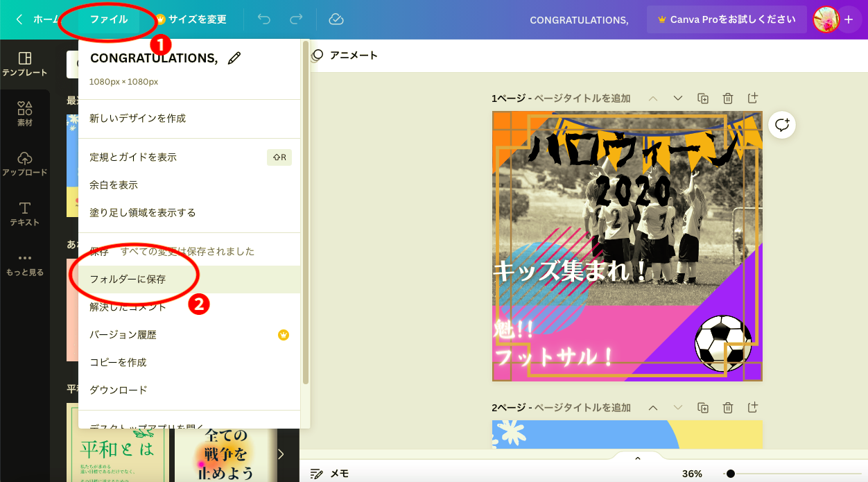Click the zoom slider handle
The height and width of the screenshot is (482, 868).
pos(731,474)
